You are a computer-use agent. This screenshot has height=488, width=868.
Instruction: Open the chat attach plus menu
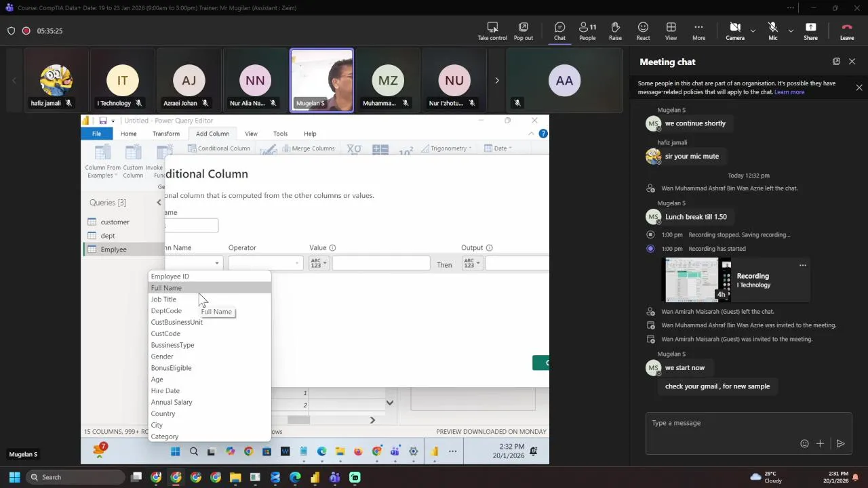click(820, 444)
